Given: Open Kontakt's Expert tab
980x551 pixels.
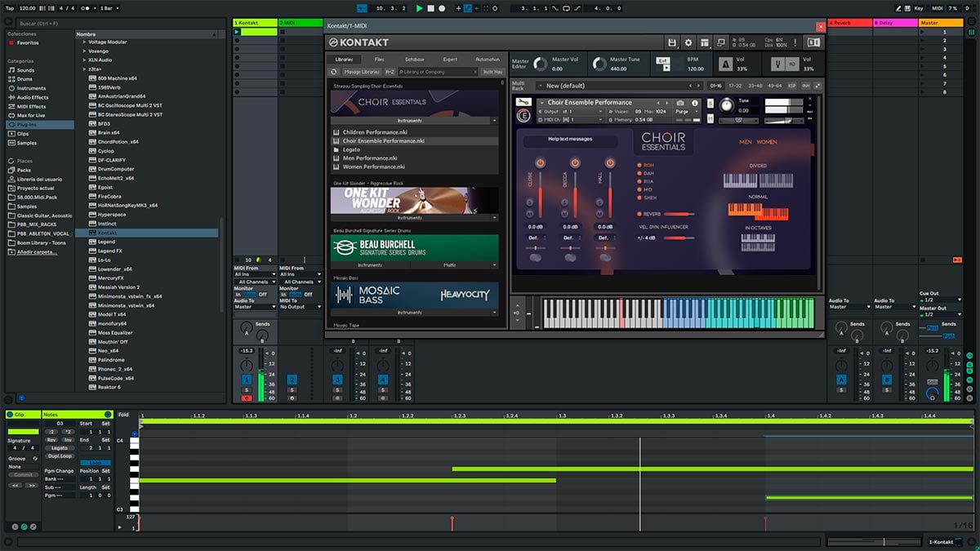Looking at the screenshot, I should coord(450,60).
